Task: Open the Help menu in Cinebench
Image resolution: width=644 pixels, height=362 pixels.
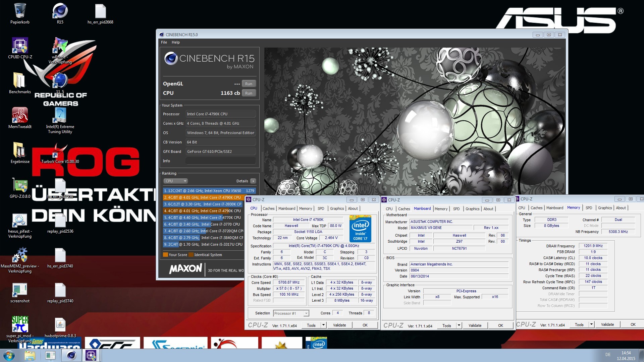Action: [x=175, y=42]
